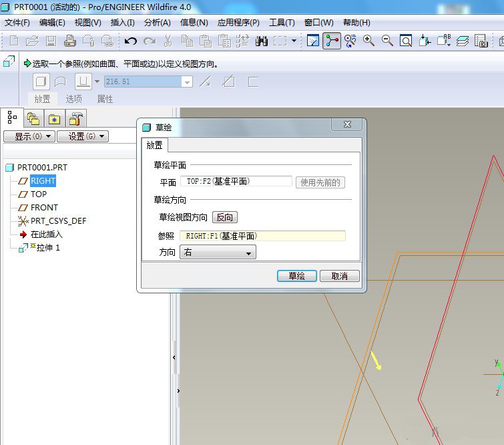Viewport: 504px width, 445px height.
Task: Select FRONT plane in model tree
Action: click(x=44, y=208)
